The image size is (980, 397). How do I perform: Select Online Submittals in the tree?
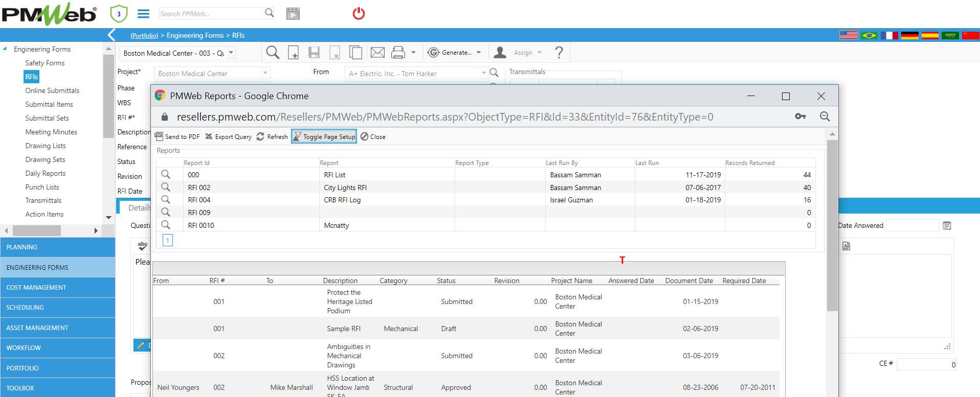tap(52, 90)
